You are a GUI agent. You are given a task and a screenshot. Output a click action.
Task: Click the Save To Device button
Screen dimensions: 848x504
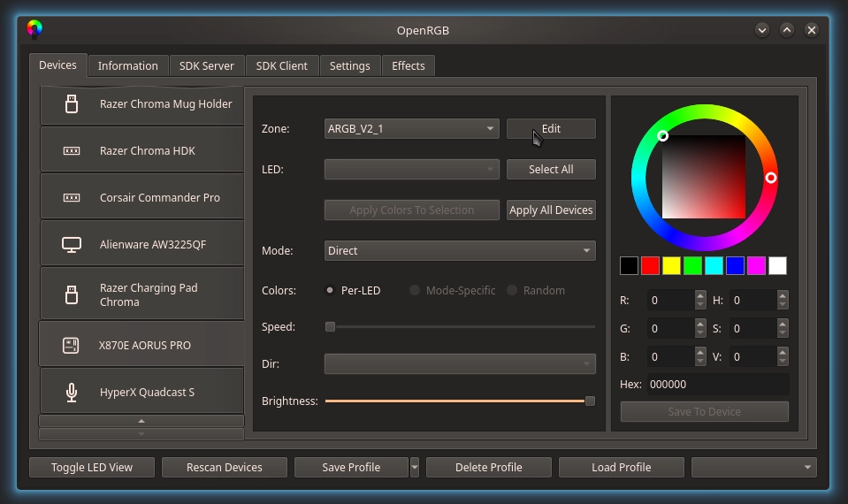tap(704, 411)
